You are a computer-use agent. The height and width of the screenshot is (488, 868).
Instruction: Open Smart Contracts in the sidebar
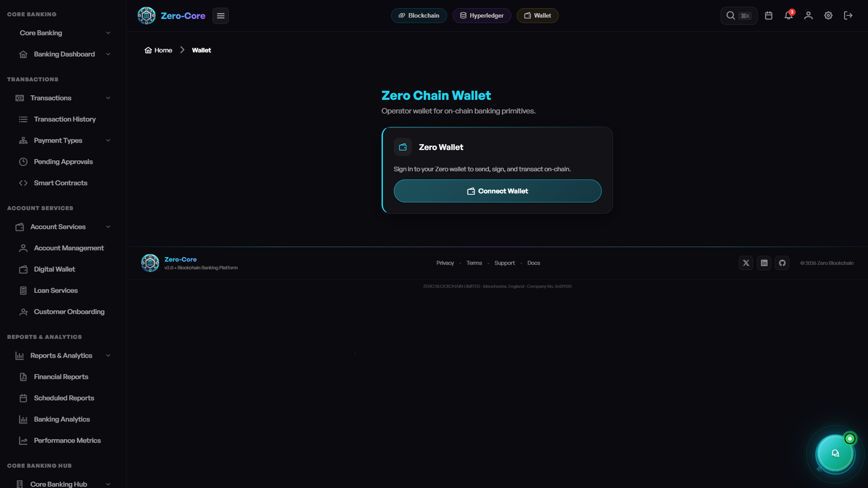point(60,183)
